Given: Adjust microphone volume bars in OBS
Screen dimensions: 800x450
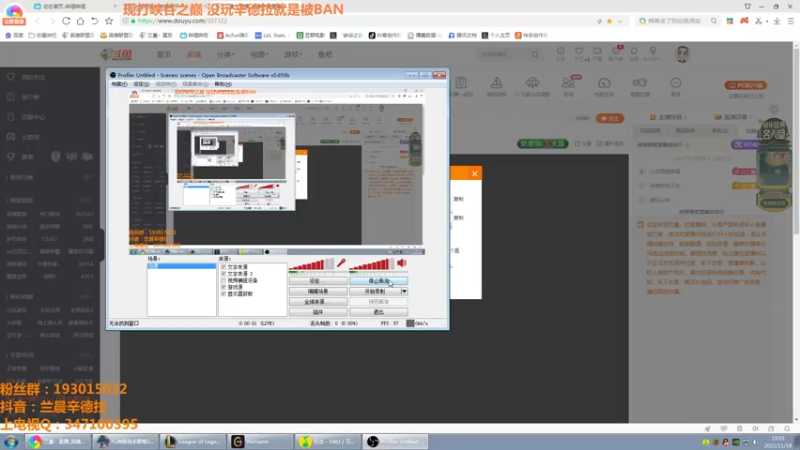Looking at the screenshot, I should 311,264.
